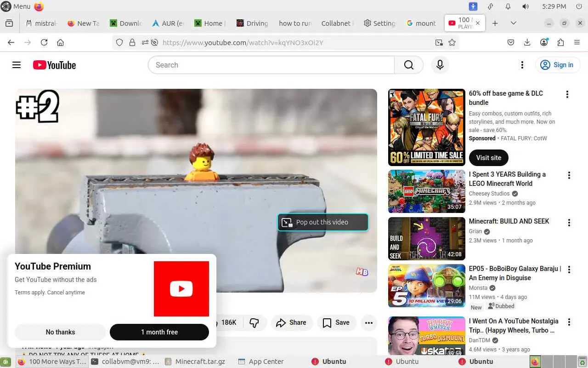Sign in to YouTube
Screen dimensions: 588x368
[x=557, y=65]
